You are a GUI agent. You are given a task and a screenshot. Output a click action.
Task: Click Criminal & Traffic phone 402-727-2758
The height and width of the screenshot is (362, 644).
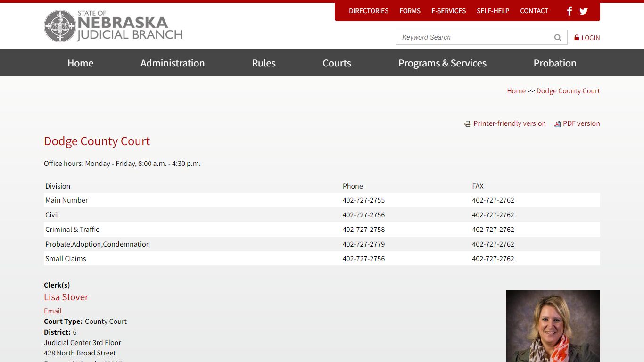tap(363, 230)
